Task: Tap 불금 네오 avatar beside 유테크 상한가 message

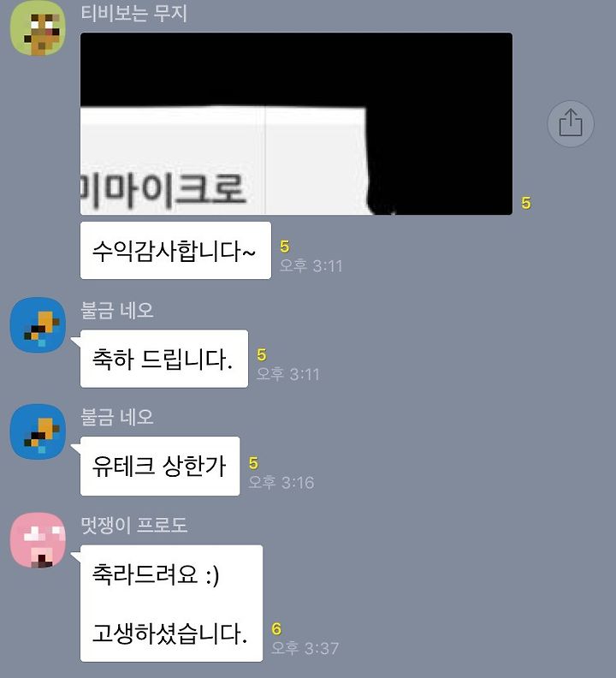Action: tap(38, 431)
